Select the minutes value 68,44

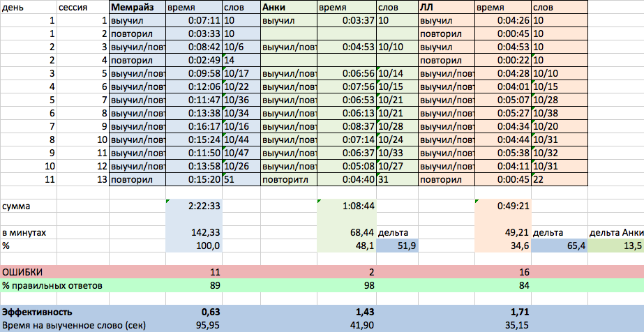tap(347, 233)
